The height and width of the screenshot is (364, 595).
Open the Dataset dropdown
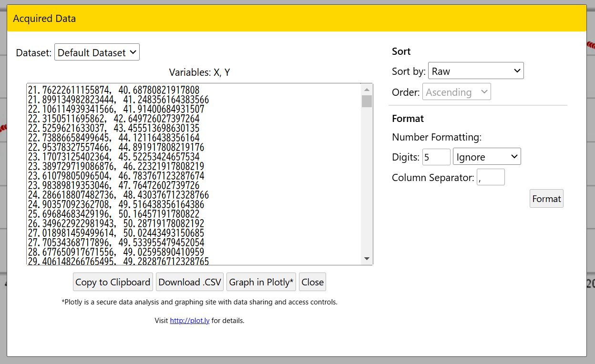[97, 52]
